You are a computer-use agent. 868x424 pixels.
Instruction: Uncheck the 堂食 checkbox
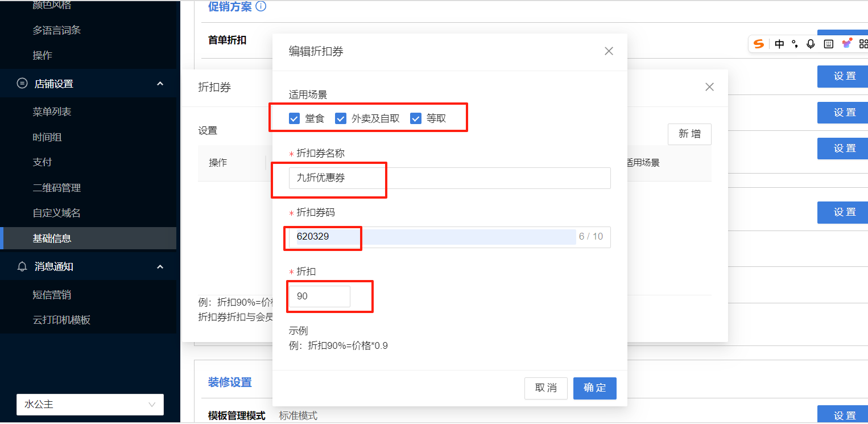294,118
